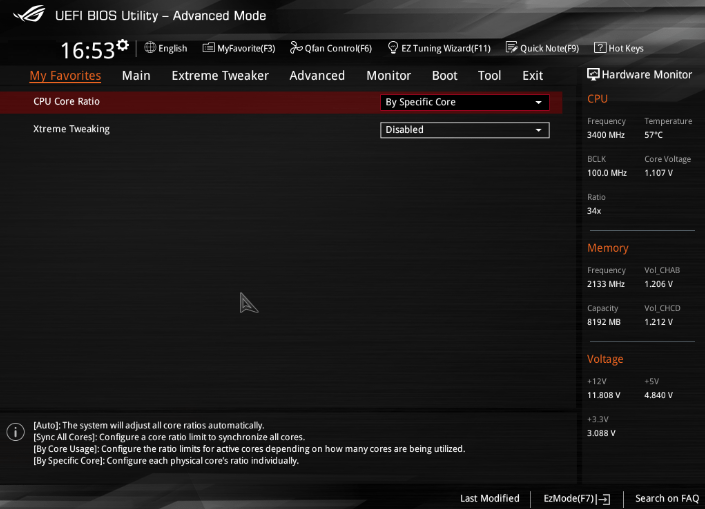Launch Qfan Control(F6)

pyautogui.click(x=338, y=48)
